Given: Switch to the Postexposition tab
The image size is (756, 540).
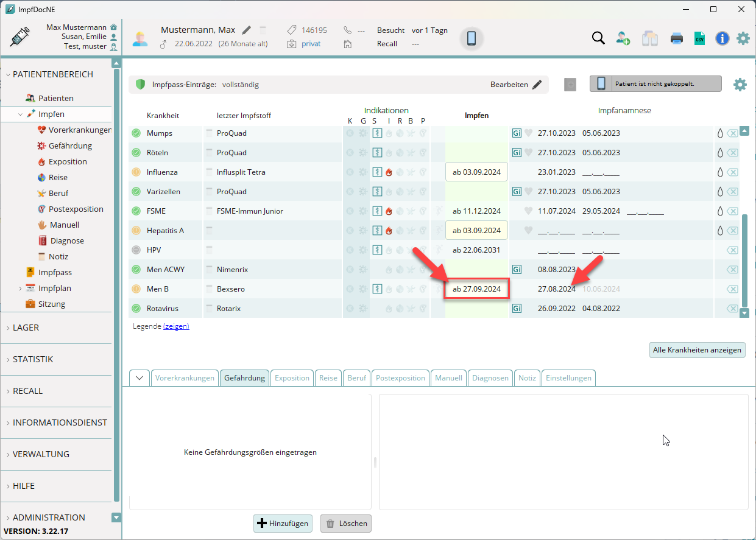Looking at the screenshot, I should (400, 378).
